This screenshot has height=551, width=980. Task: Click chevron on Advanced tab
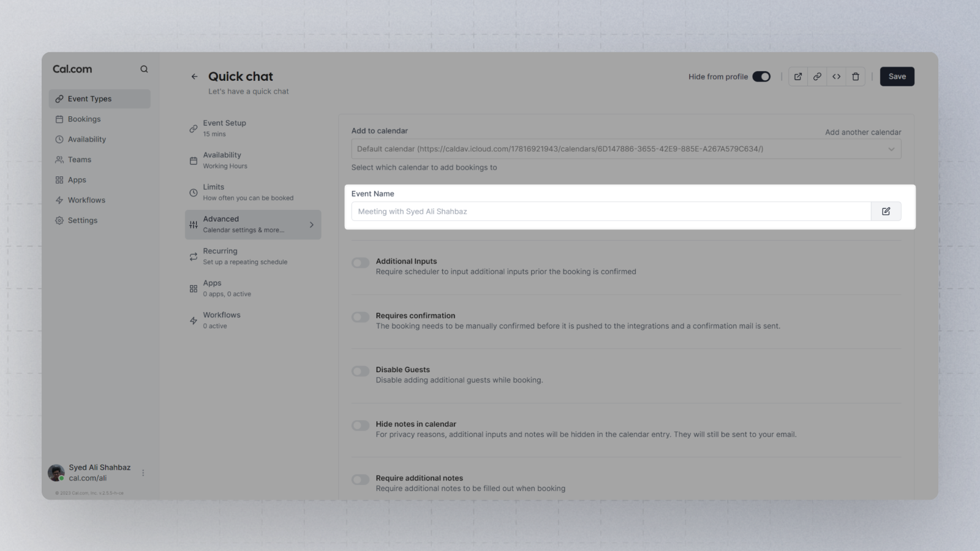pyautogui.click(x=311, y=225)
